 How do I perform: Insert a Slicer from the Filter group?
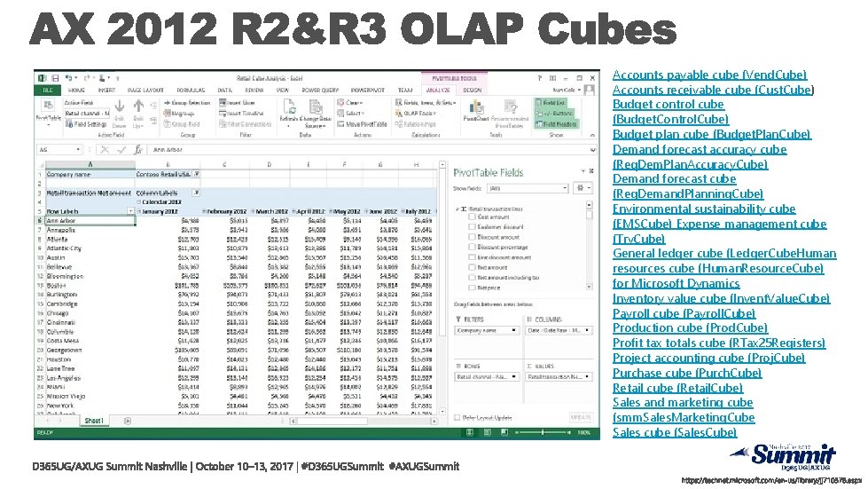tap(237, 103)
